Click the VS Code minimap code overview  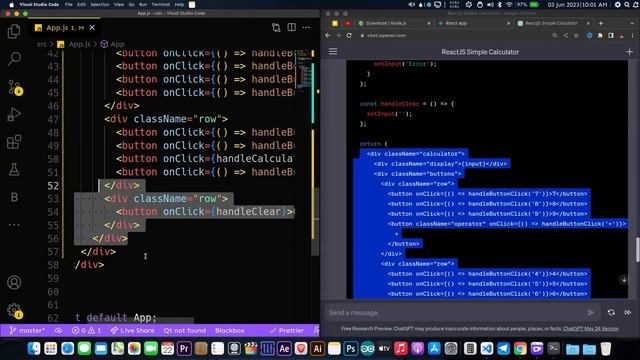304,69
